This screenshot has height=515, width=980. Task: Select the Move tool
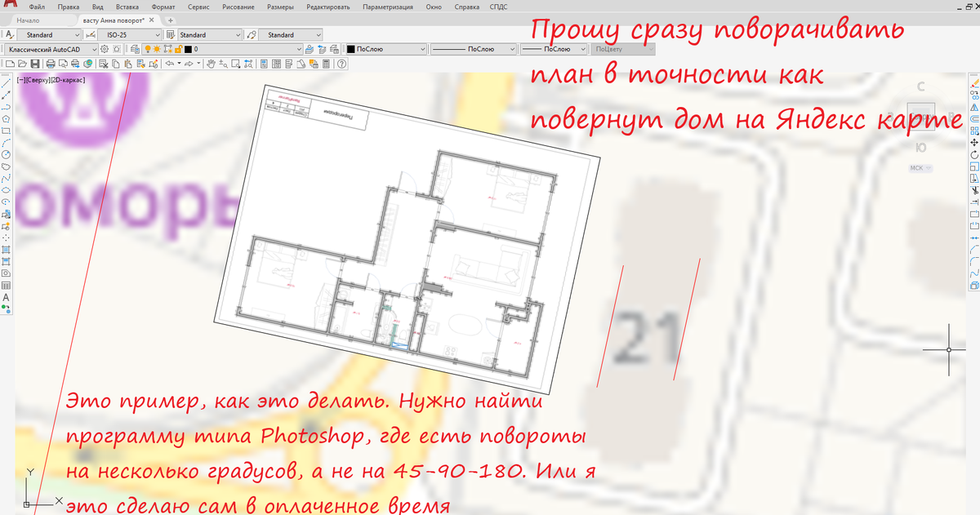[x=973, y=143]
